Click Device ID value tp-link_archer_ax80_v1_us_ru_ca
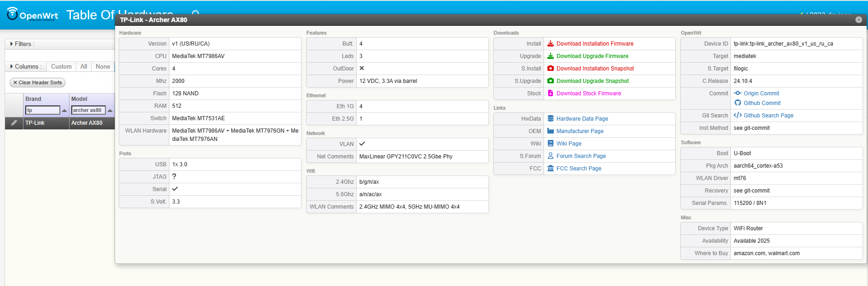Image resolution: width=868 pixels, height=286 pixels. 783,44
